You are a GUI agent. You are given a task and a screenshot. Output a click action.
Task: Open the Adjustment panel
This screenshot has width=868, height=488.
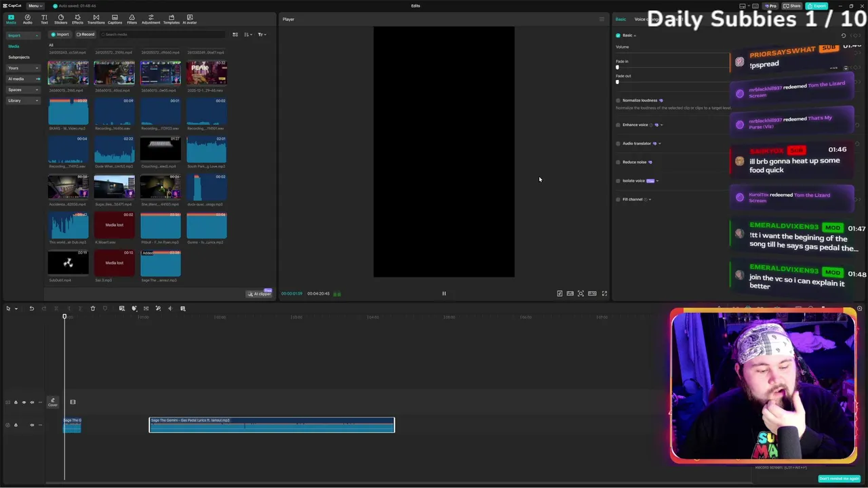point(151,19)
